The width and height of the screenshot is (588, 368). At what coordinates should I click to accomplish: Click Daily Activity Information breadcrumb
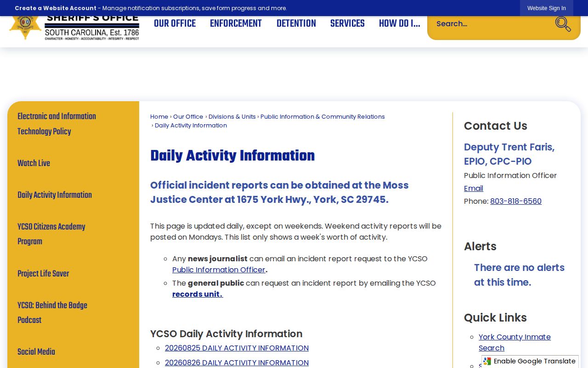pos(191,126)
